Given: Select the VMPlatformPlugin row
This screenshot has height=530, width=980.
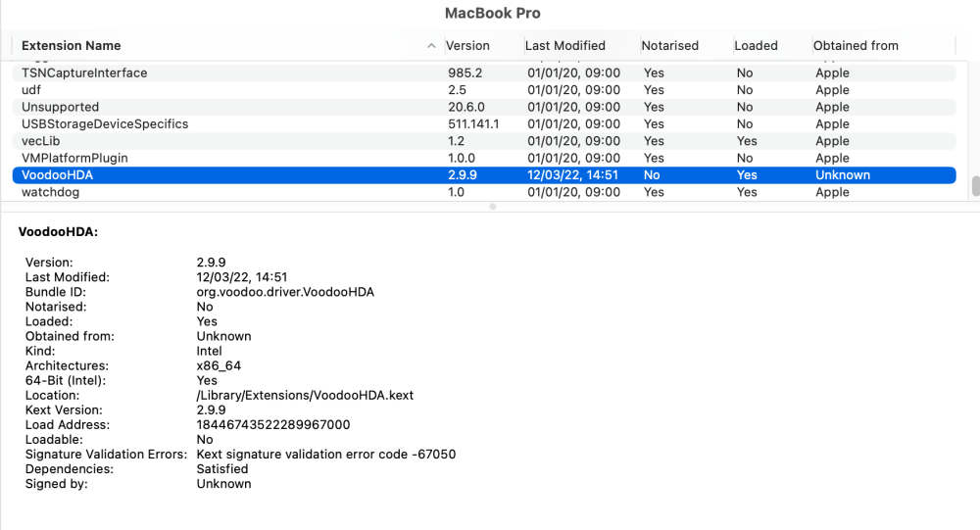Looking at the screenshot, I should 484,158.
